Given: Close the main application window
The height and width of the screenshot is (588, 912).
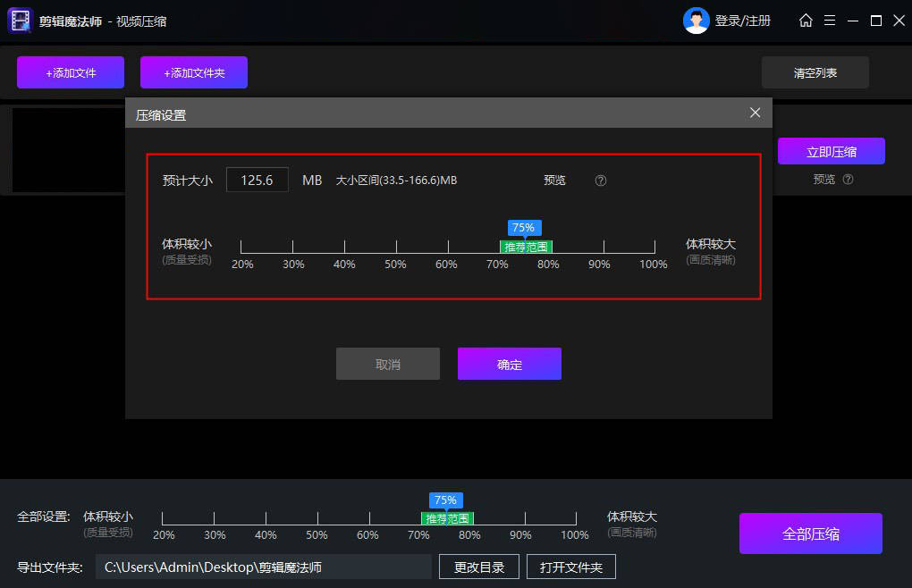Looking at the screenshot, I should click(899, 21).
